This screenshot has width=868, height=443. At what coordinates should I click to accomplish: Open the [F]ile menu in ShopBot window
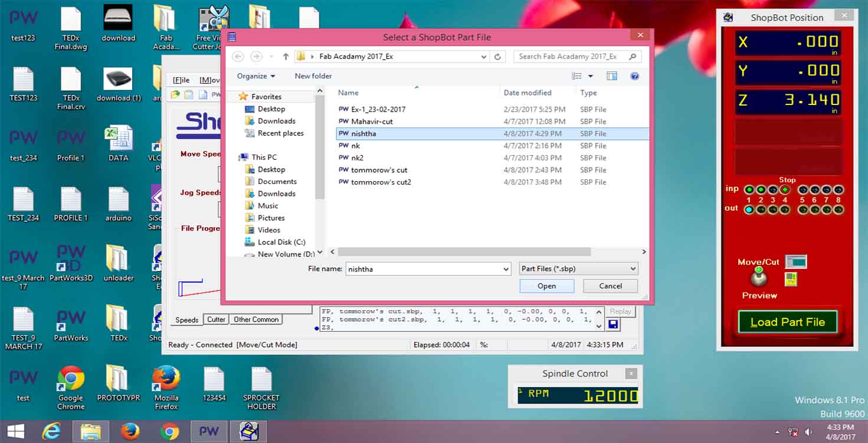click(x=181, y=80)
